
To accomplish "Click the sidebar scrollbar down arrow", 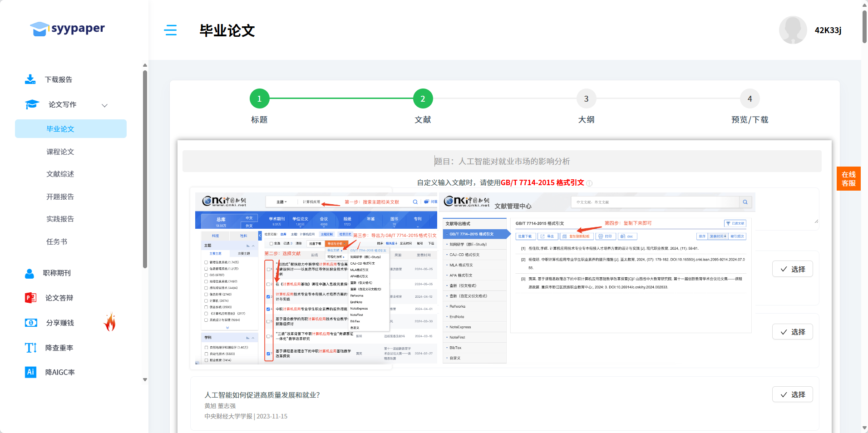I will click(145, 380).
